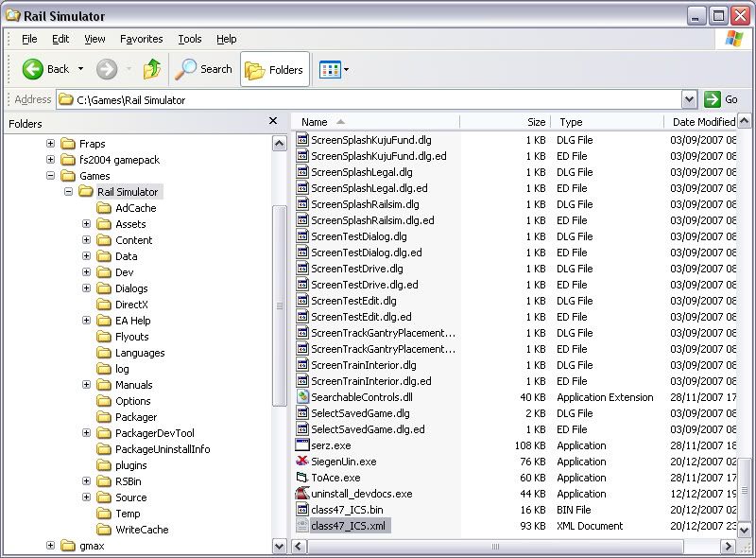Select the WriteCache folder icon
756x558 pixels.
coord(104,530)
